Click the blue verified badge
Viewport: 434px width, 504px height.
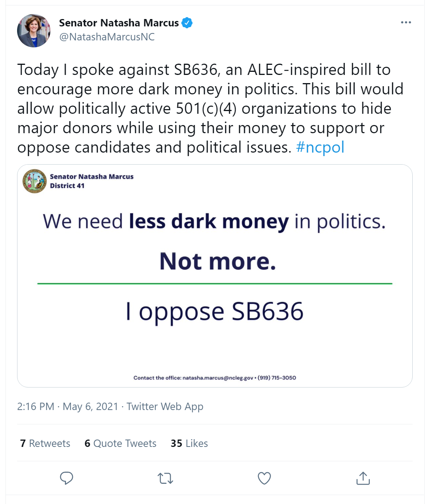click(x=187, y=23)
